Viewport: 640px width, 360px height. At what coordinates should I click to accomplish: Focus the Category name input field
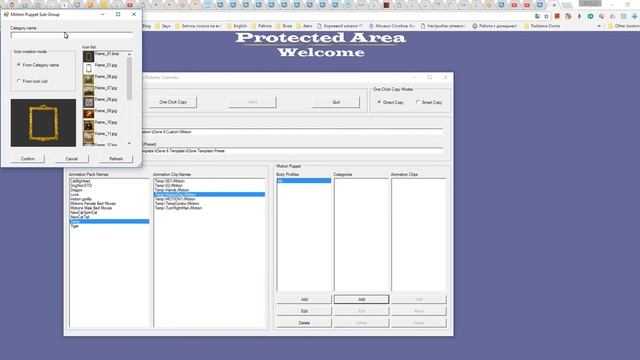click(71, 35)
